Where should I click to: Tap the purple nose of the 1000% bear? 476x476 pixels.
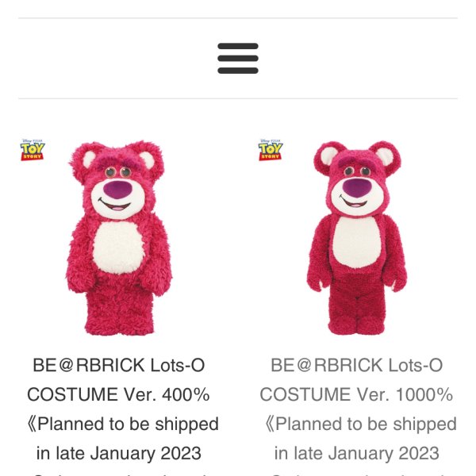(x=357, y=187)
